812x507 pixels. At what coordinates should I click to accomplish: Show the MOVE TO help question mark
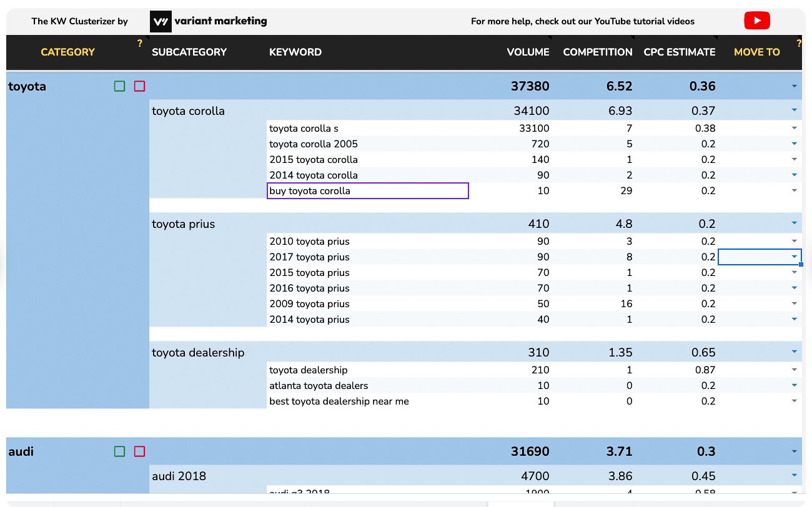click(x=798, y=43)
